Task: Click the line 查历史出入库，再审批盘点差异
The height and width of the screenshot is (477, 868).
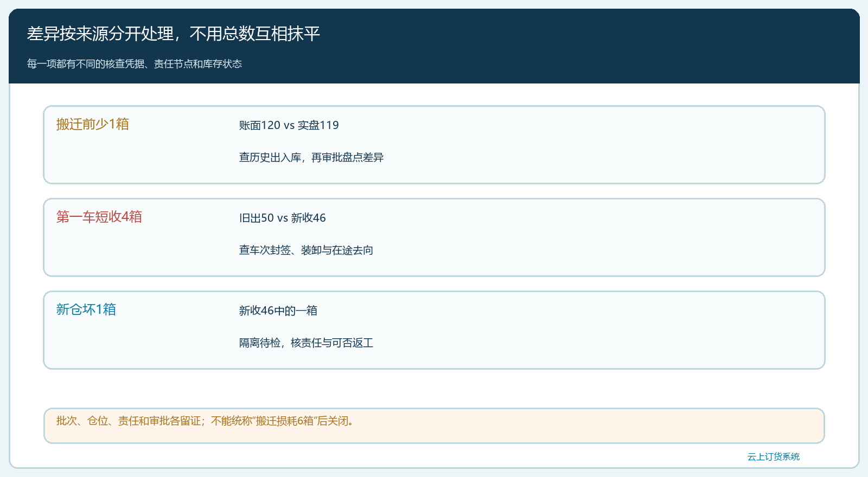Action: coord(311,157)
